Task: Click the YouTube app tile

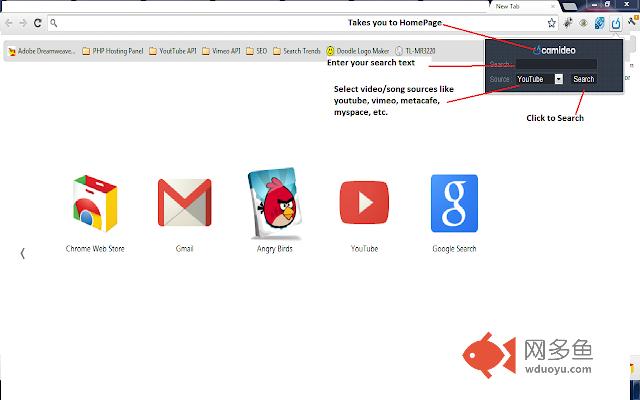Action: click(364, 203)
